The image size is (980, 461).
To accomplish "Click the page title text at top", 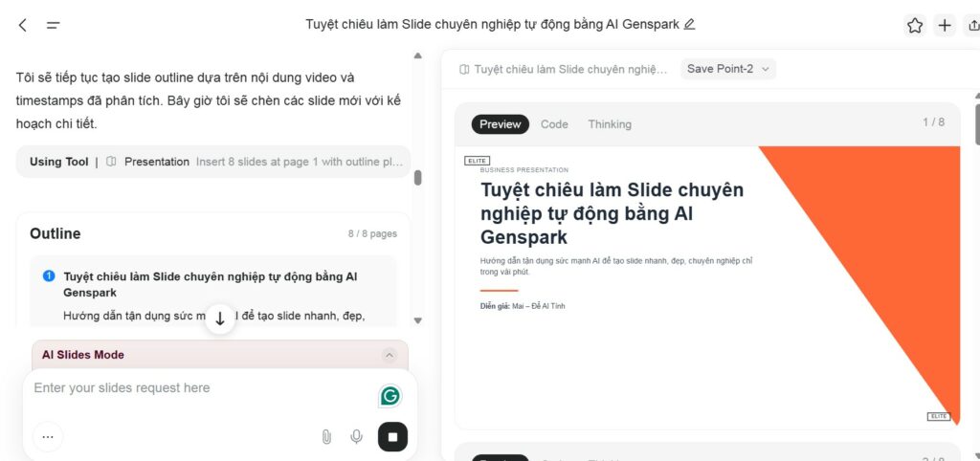I will click(493, 24).
